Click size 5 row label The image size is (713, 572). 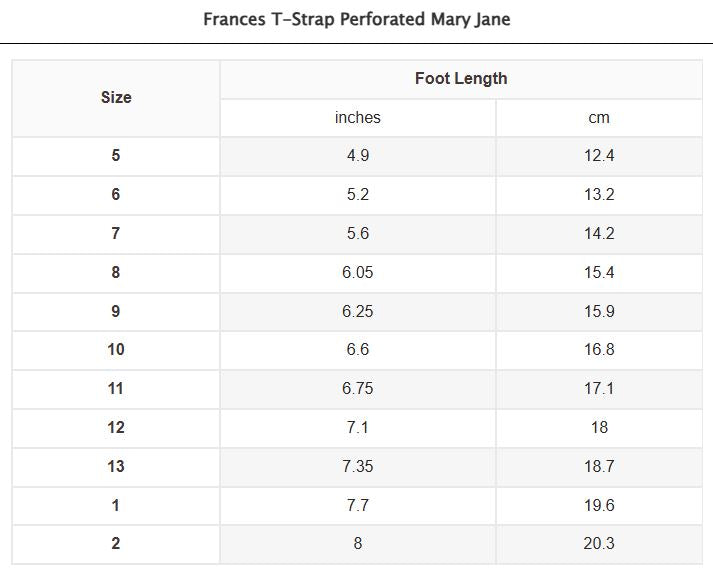116,156
